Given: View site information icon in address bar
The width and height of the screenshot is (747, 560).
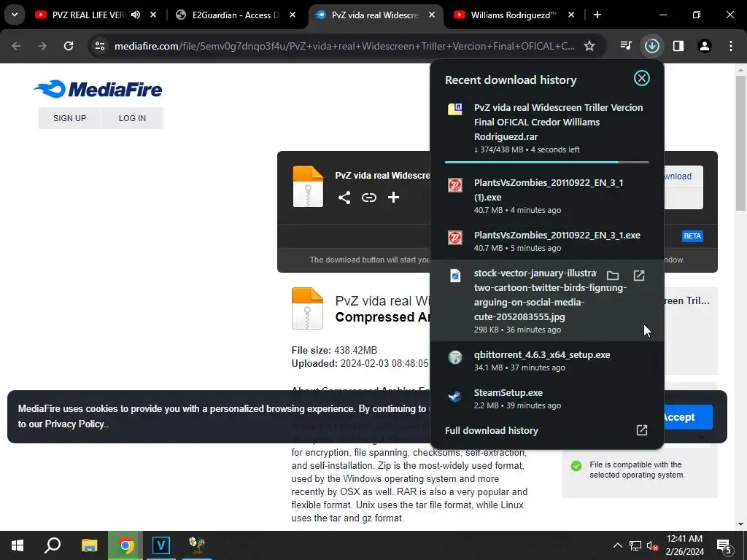Looking at the screenshot, I should tap(100, 46).
